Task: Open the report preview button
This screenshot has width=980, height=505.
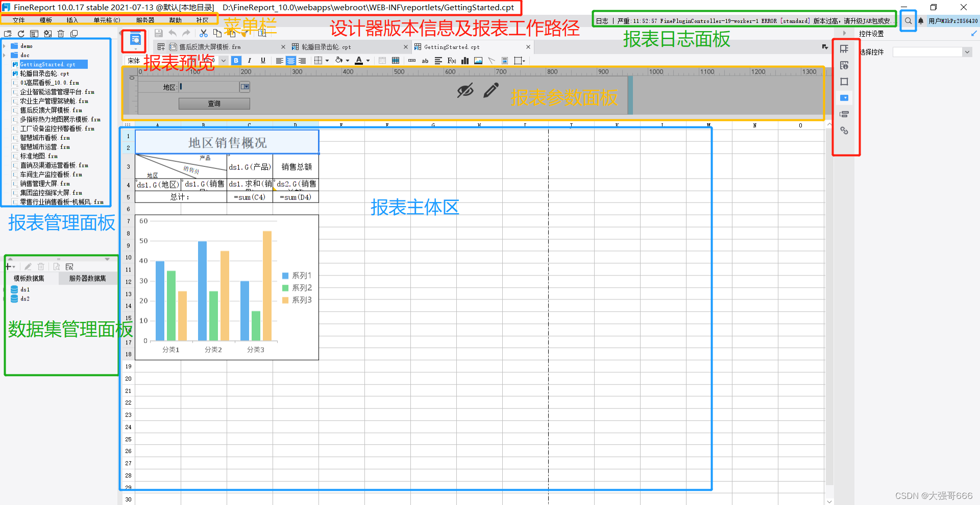Action: 135,39
